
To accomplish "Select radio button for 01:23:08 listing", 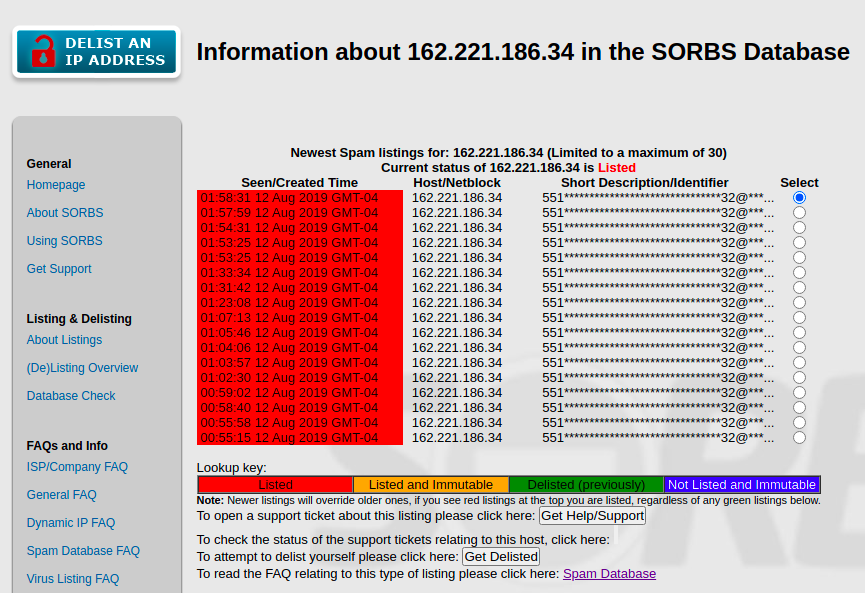I will [799, 302].
